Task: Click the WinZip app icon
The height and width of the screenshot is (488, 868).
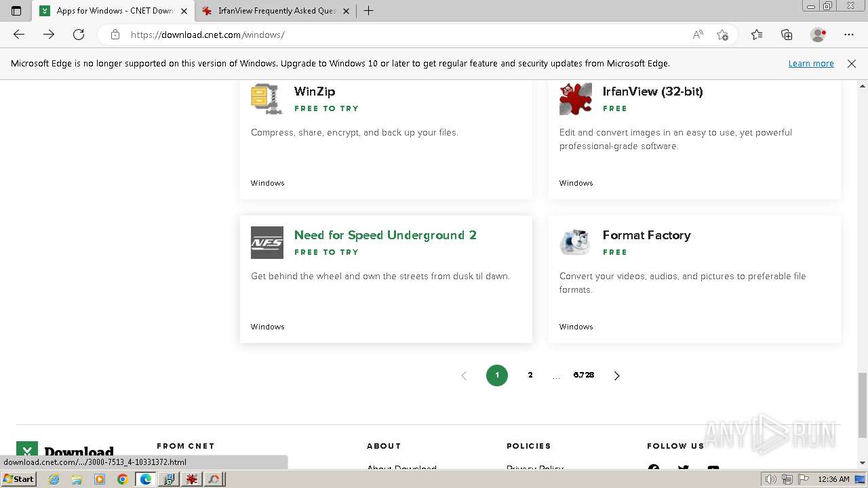Action: tap(267, 98)
